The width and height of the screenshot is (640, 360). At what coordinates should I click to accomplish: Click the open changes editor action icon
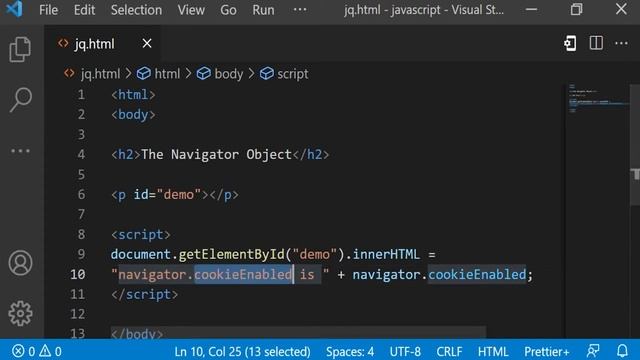[570, 43]
